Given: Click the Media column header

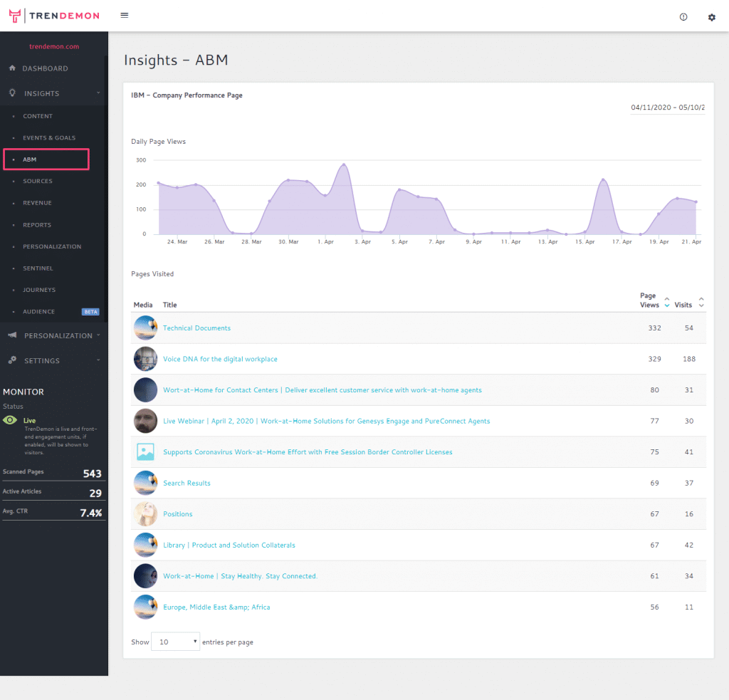Looking at the screenshot, I should (142, 305).
